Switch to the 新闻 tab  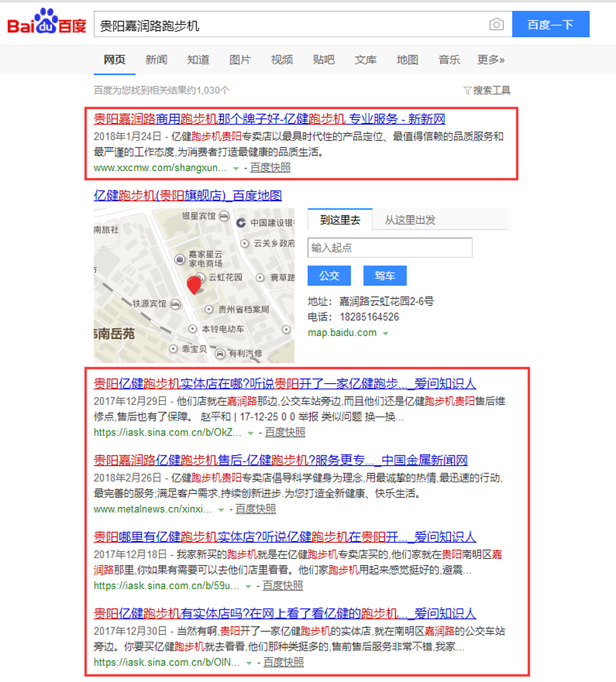coord(156,60)
